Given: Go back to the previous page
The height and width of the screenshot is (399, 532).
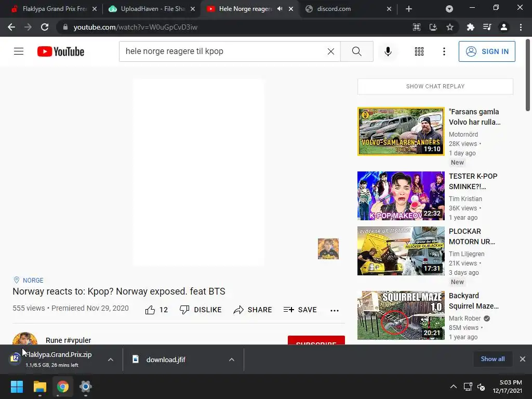Looking at the screenshot, I should [11, 27].
